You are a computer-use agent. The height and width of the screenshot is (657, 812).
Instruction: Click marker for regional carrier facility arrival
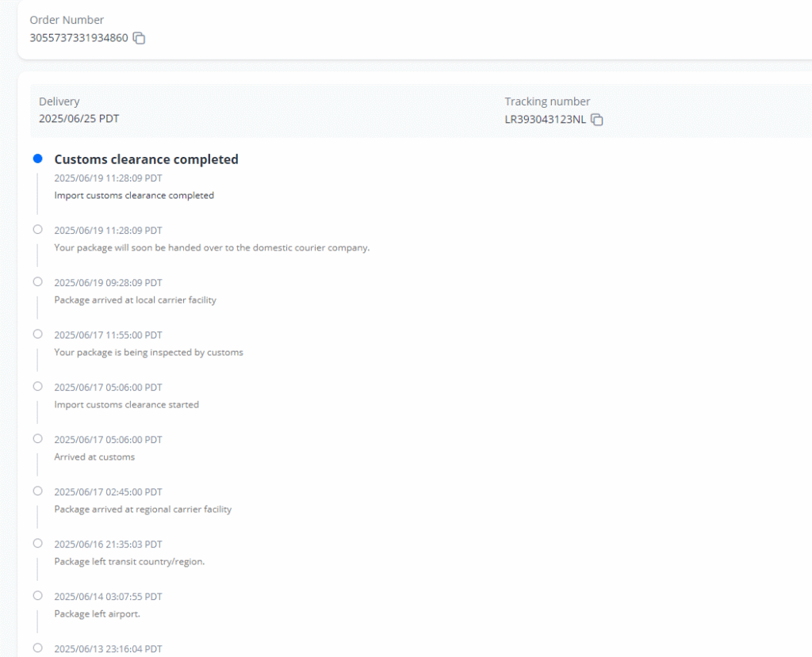pyautogui.click(x=37, y=491)
